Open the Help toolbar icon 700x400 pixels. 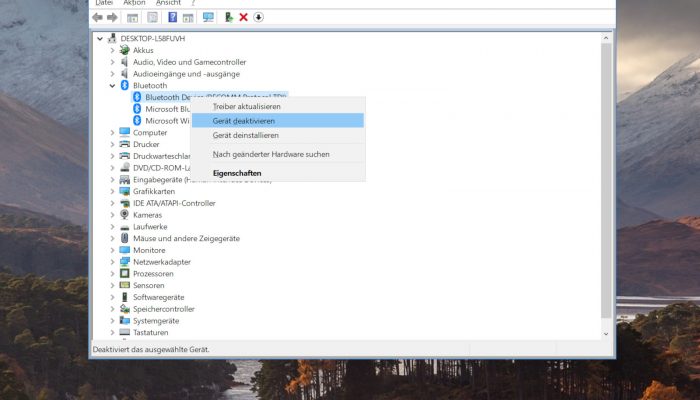[x=172, y=17]
